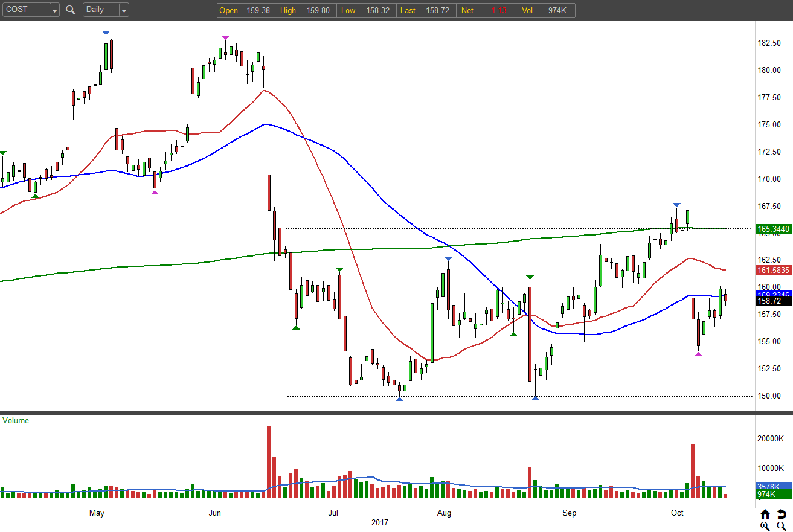Viewport: 793px width, 532px height.
Task: Click the tallest red volume bar in June
Action: point(269,462)
